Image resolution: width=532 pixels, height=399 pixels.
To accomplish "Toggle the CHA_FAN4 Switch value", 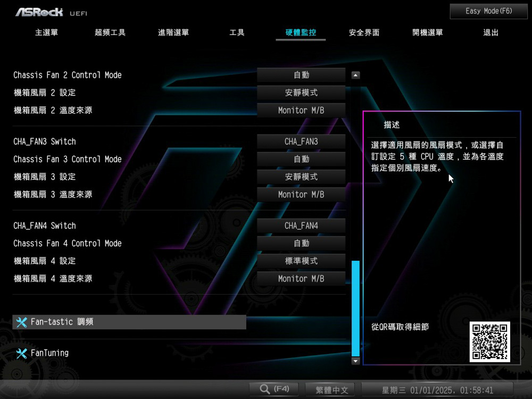I will coord(301,226).
